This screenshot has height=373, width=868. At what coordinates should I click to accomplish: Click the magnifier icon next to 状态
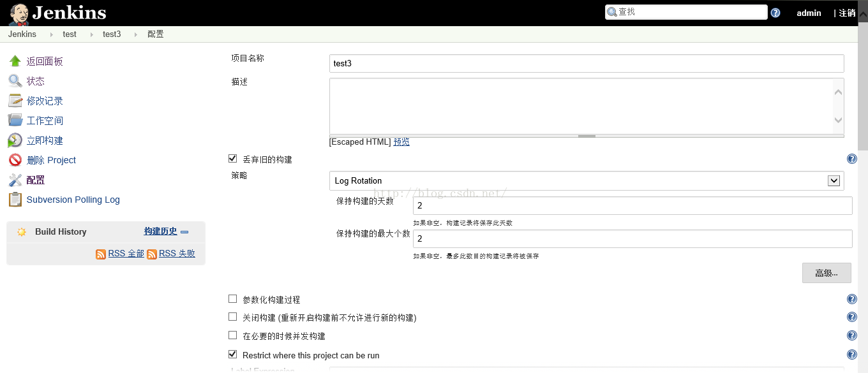click(x=15, y=81)
